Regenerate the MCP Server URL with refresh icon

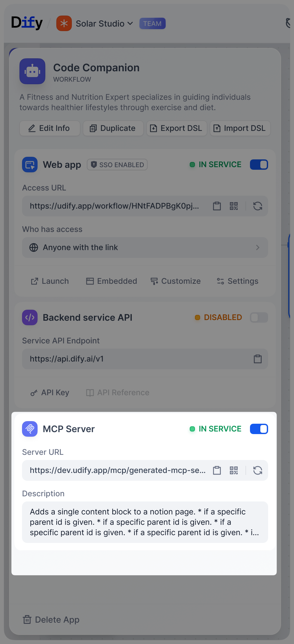[258, 470]
